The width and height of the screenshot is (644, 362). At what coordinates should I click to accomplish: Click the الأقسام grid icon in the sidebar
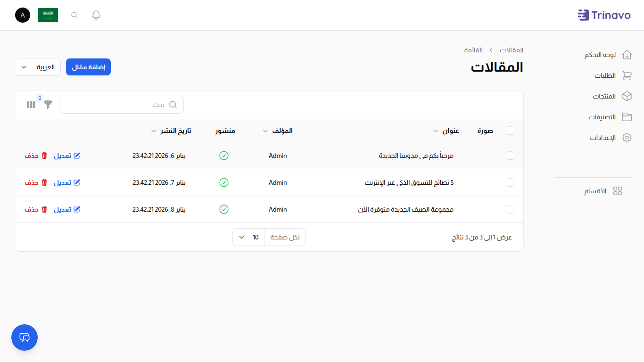click(618, 191)
